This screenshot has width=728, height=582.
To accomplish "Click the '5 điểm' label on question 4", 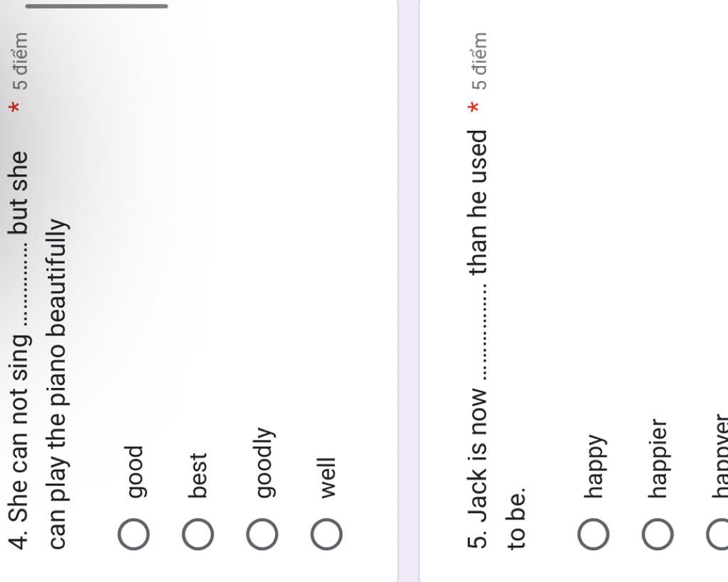I will [21, 61].
